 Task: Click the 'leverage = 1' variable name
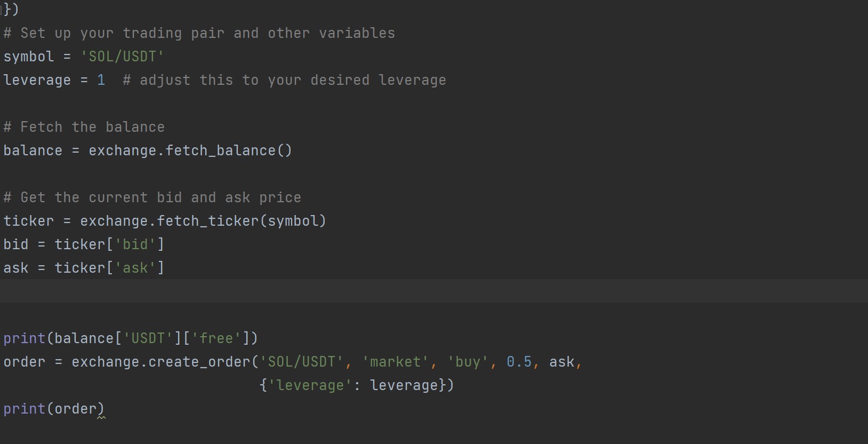[37, 80]
